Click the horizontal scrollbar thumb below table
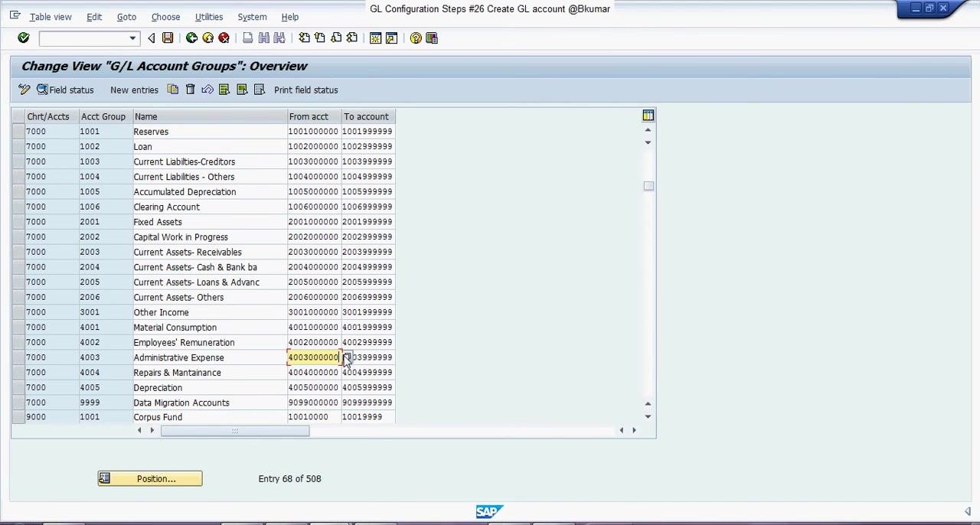Screen dimensions: 980x525 click(x=235, y=431)
